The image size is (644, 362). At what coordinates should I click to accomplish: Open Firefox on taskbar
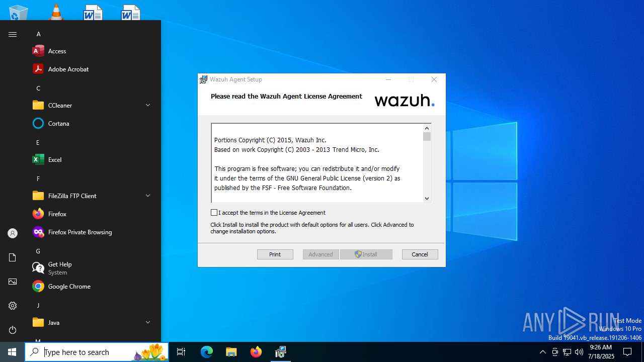coord(256,352)
